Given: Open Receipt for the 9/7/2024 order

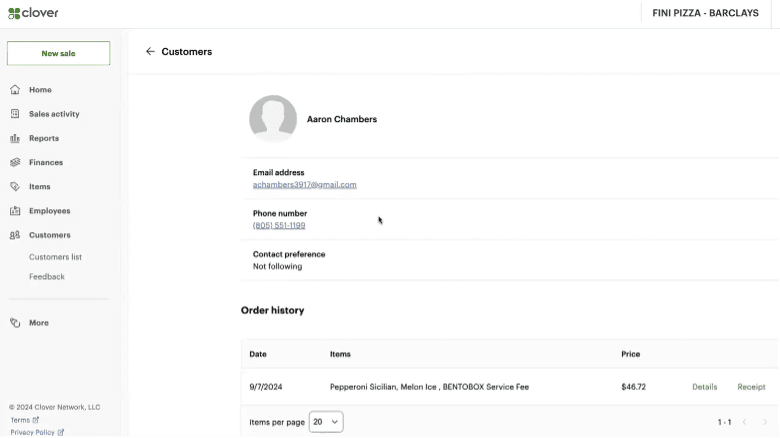Looking at the screenshot, I should click(751, 387).
